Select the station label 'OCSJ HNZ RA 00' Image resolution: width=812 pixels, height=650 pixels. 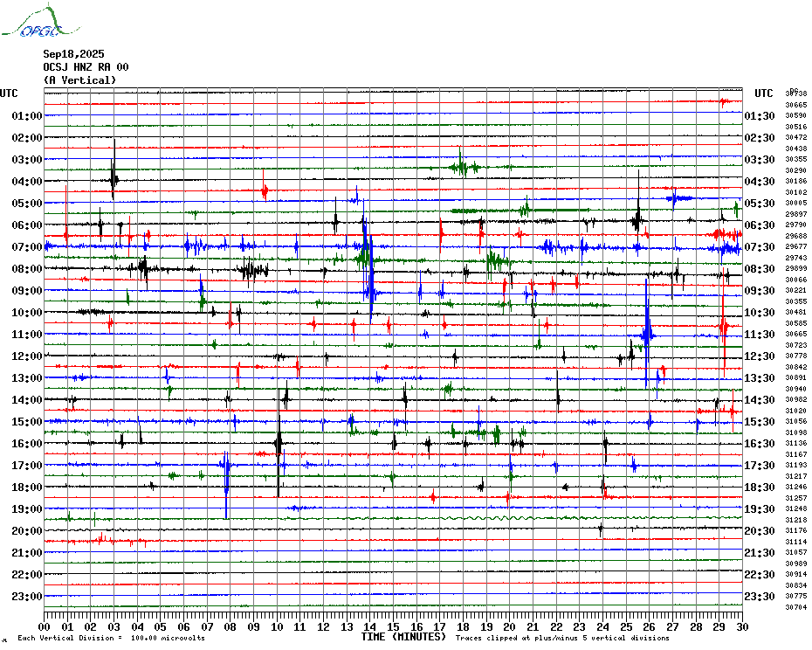click(x=86, y=67)
